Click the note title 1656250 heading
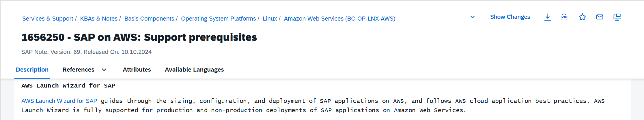 coord(139,37)
